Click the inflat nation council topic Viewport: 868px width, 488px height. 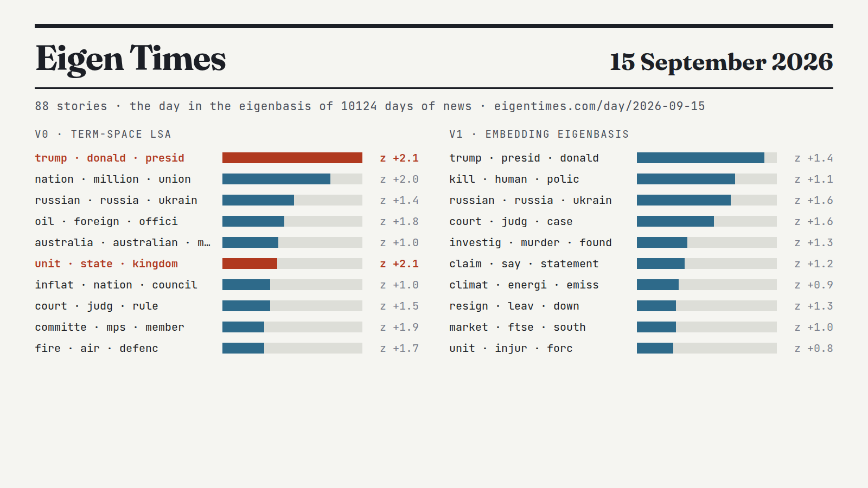tap(116, 285)
